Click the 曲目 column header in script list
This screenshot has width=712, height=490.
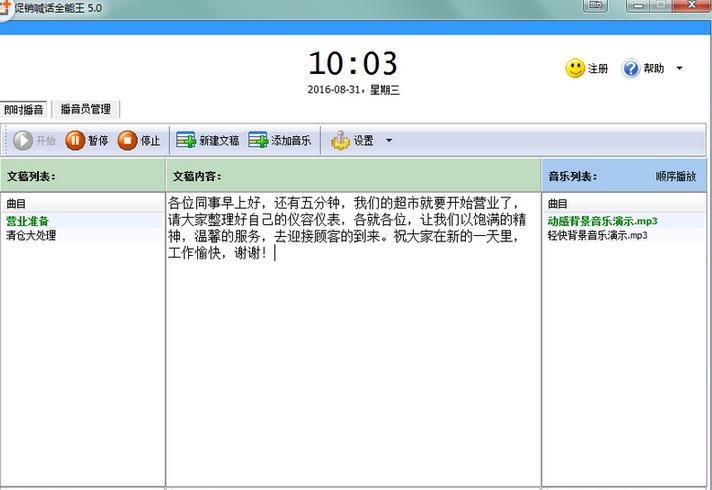point(17,204)
